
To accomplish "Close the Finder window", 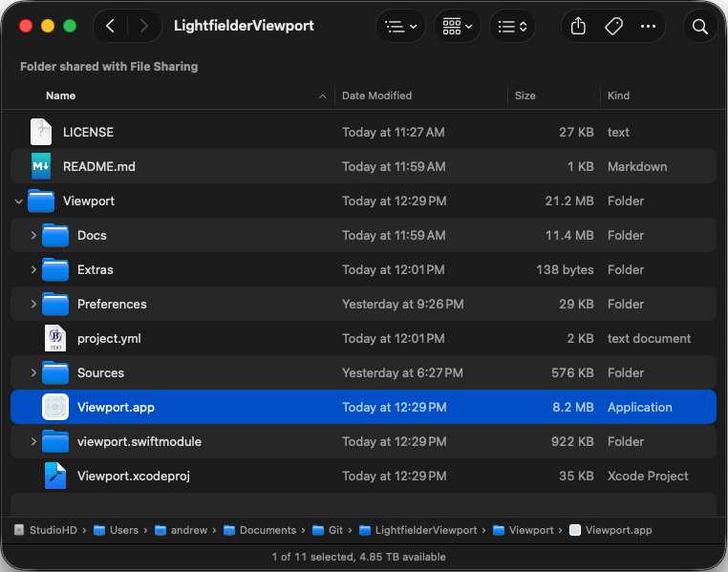I will click(x=26, y=26).
